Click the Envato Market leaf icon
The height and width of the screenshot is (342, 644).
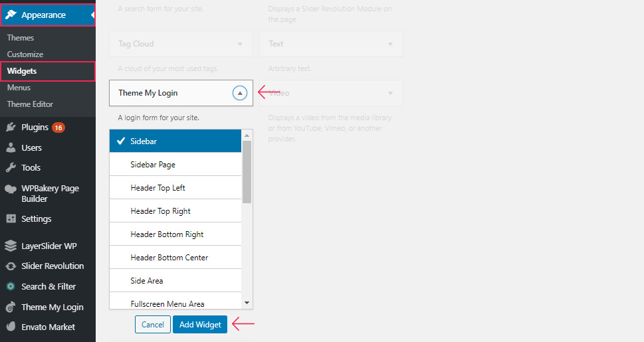point(11,327)
